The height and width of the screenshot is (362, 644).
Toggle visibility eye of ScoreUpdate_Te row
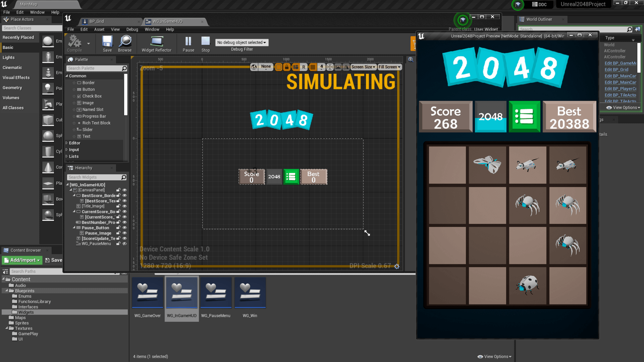tap(124, 238)
